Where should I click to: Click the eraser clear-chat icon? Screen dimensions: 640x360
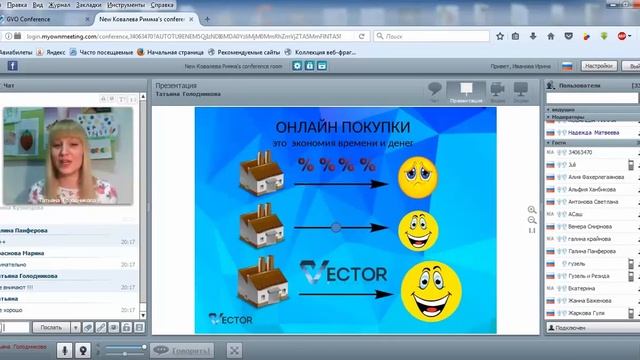click(x=88, y=327)
